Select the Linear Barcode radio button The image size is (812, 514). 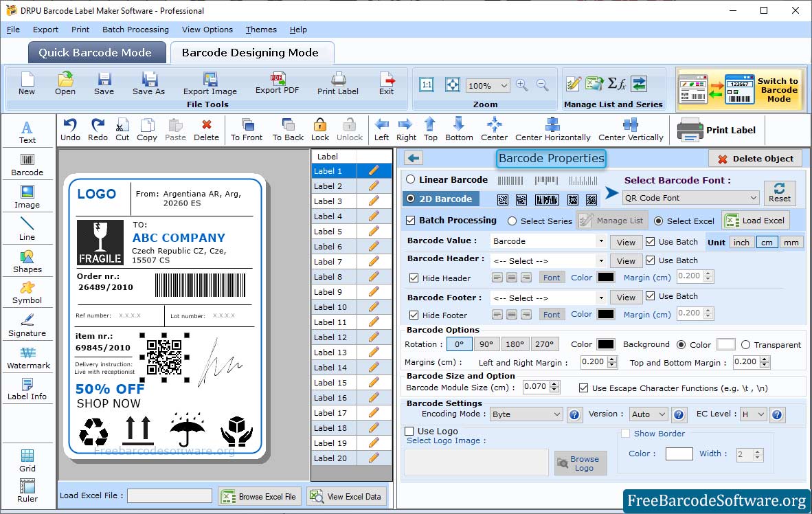point(411,179)
